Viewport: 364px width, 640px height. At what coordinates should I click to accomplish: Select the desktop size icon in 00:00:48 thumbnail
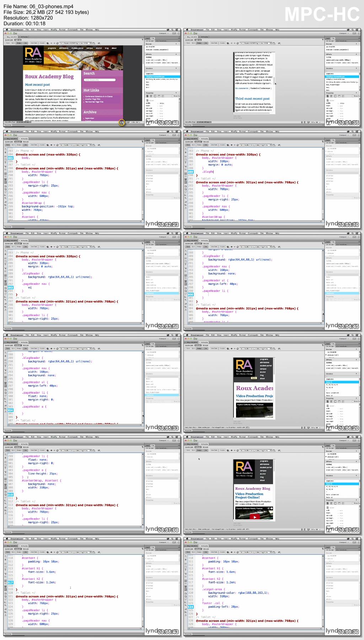point(128,122)
